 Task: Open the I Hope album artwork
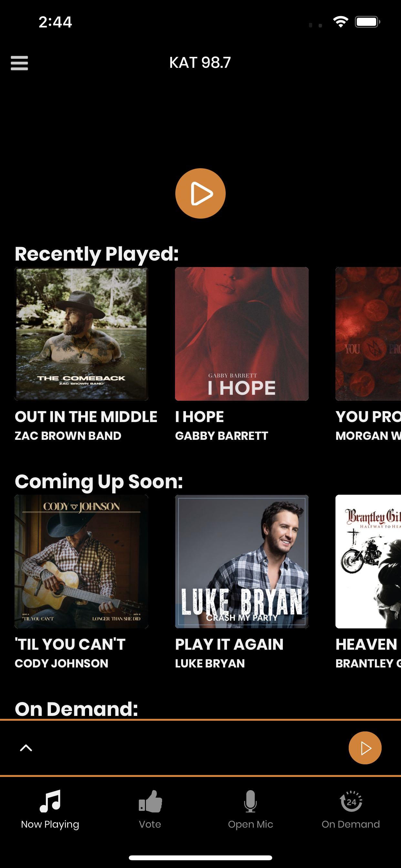pos(242,334)
